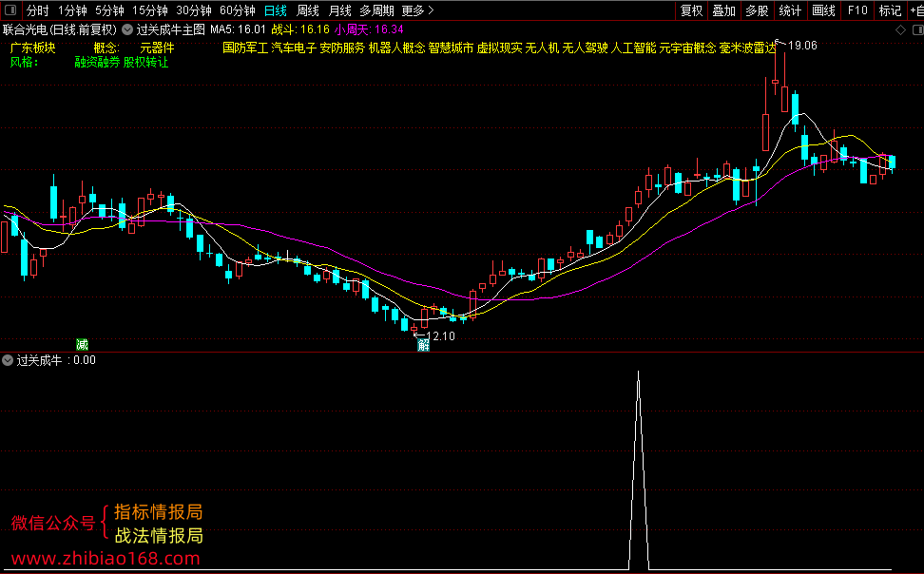Toggle the side panel icon beside 分时
924x574 pixels.
[10, 10]
